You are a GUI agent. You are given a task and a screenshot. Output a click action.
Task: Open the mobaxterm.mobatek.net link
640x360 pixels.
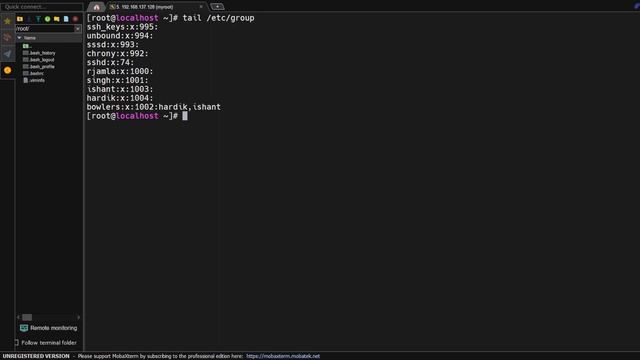click(283, 356)
